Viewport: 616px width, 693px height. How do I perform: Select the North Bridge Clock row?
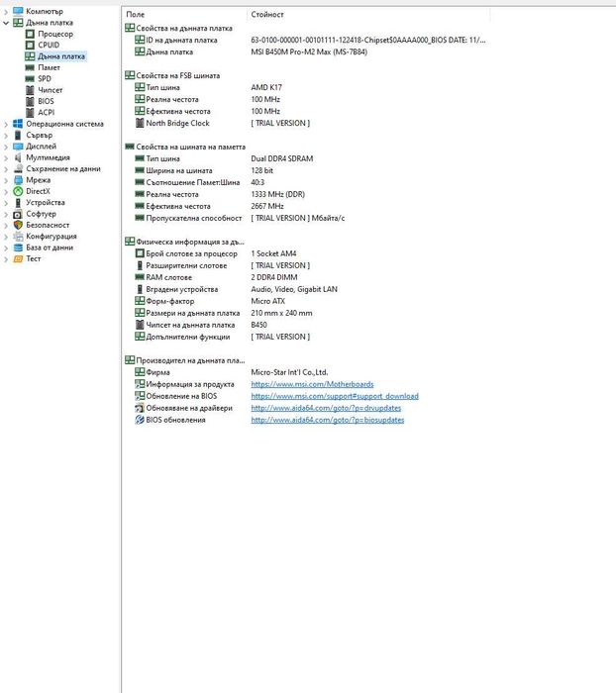[305, 123]
